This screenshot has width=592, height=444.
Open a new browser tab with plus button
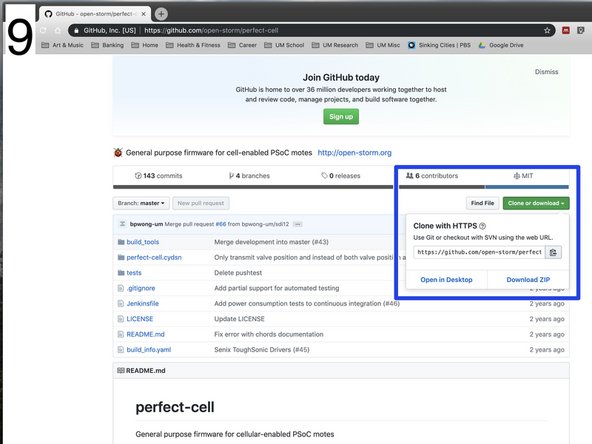161,14
